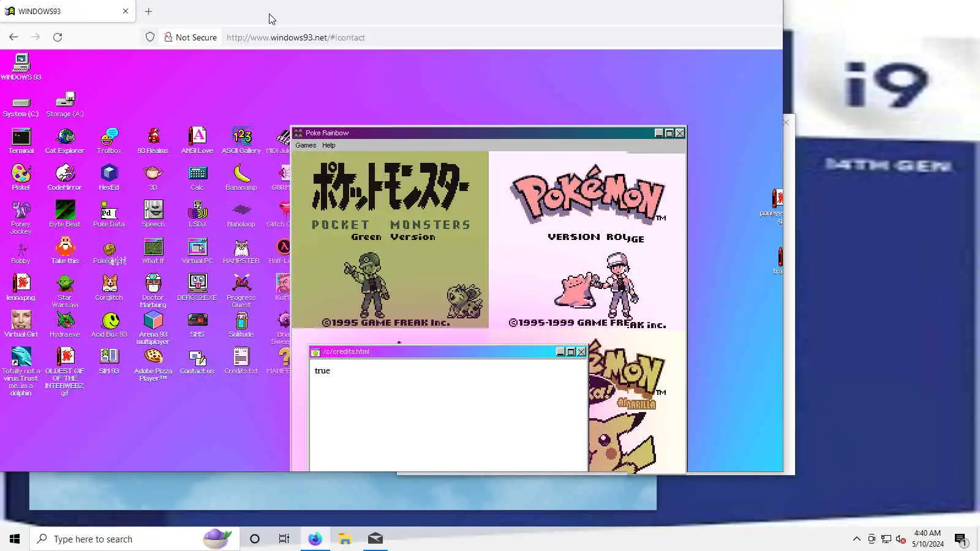Launch the Piskel pixel editor icon

(21, 178)
